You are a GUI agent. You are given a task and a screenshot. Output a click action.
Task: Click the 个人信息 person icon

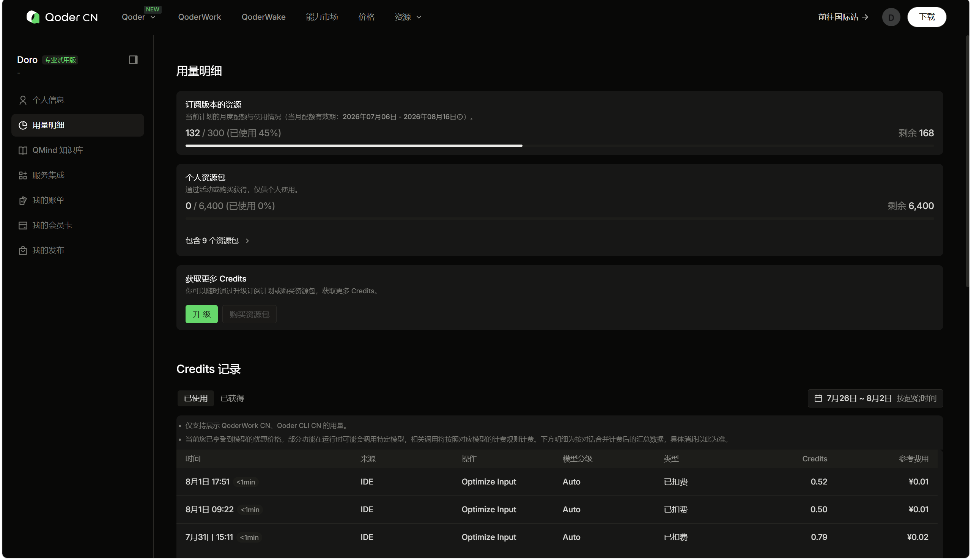(x=23, y=100)
